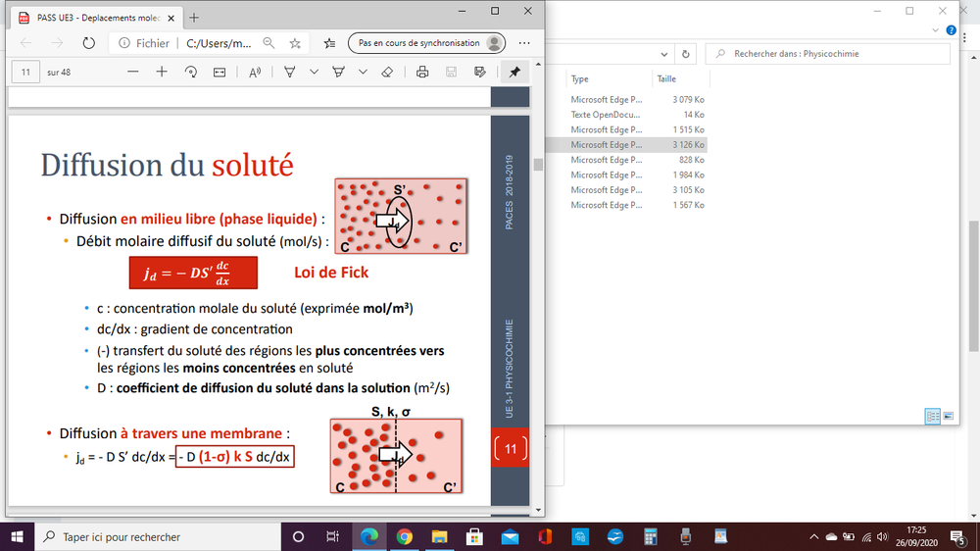Print the PDF document
980x551 pixels.
(422, 72)
